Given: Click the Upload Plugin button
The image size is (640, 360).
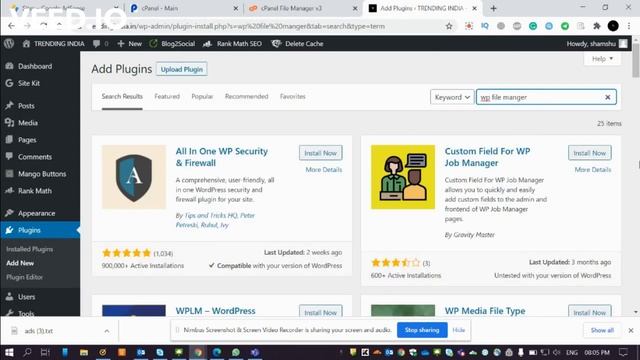Looking at the screenshot, I should click(182, 69).
